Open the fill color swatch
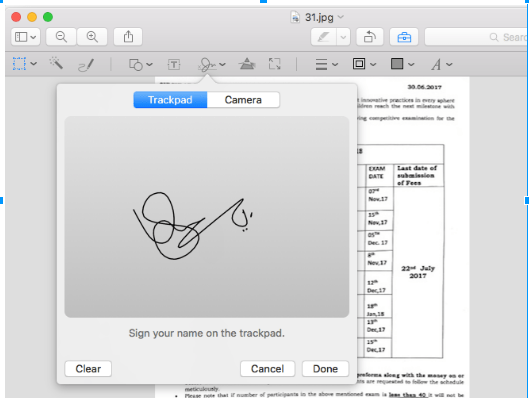529x398 pixels. click(x=397, y=63)
